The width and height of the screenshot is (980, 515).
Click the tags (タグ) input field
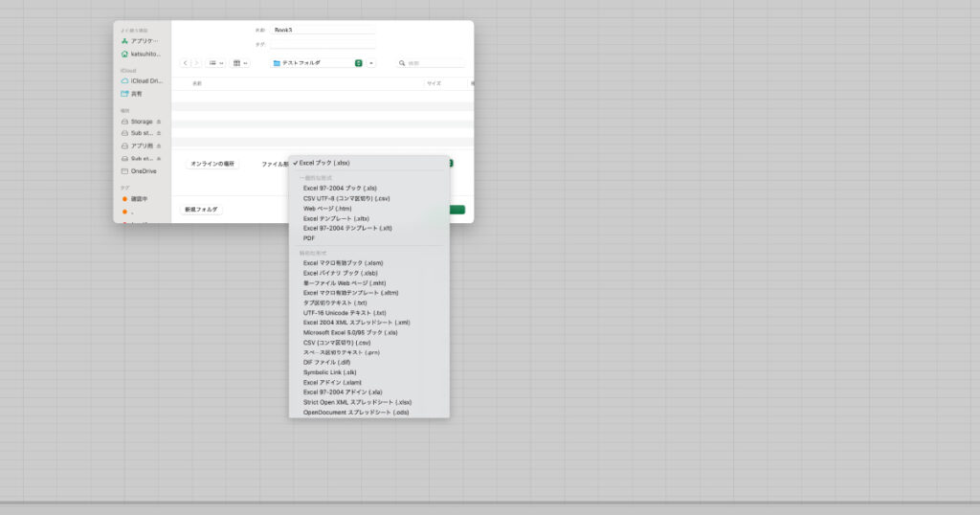[323, 44]
